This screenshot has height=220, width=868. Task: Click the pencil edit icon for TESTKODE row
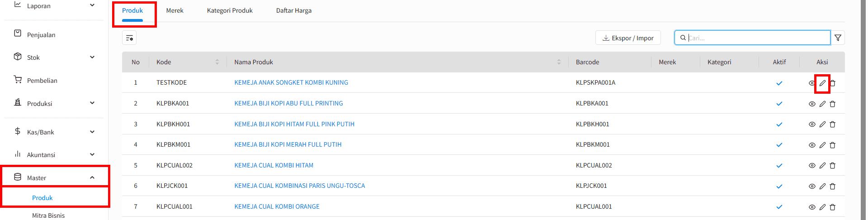point(822,83)
